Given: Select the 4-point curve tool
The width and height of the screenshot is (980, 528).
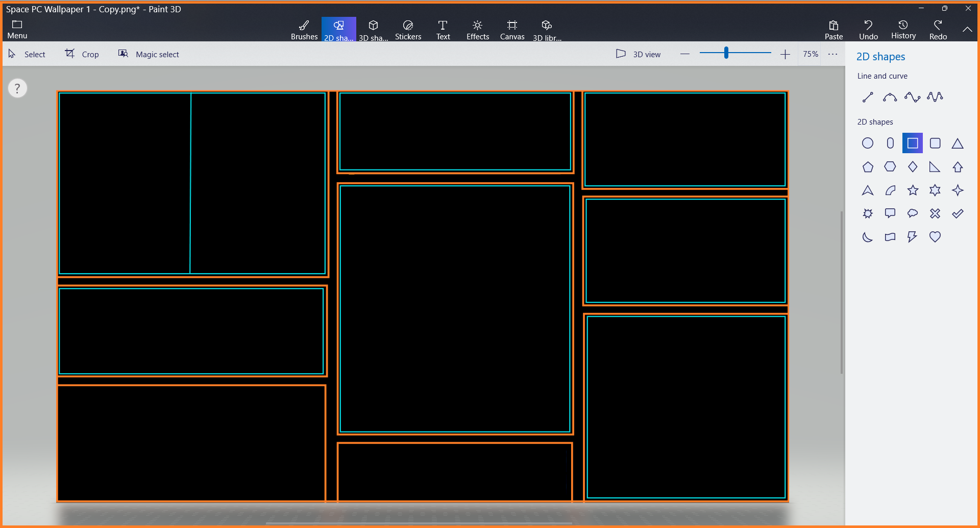Looking at the screenshot, I should tap(913, 97).
